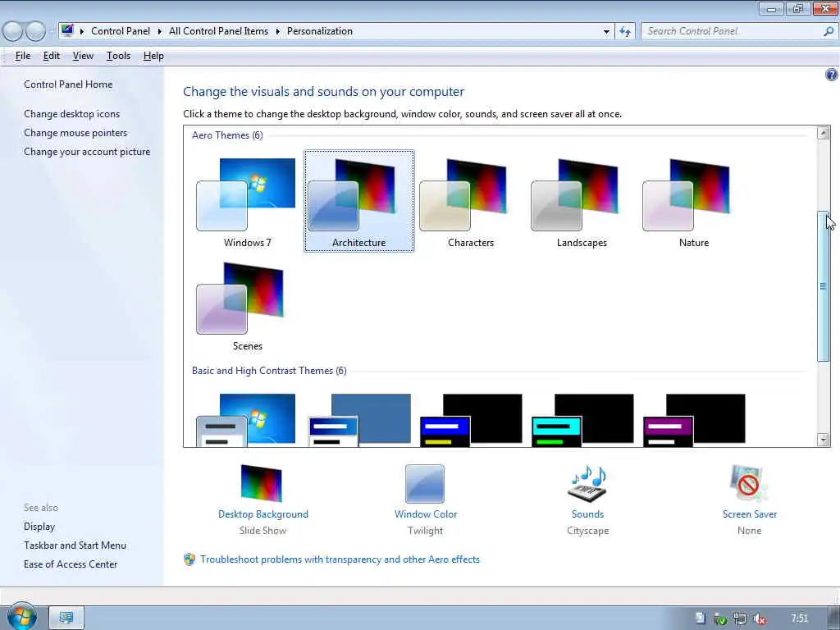Open the Desktop Background icon
The width and height of the screenshot is (840, 630).
(262, 483)
